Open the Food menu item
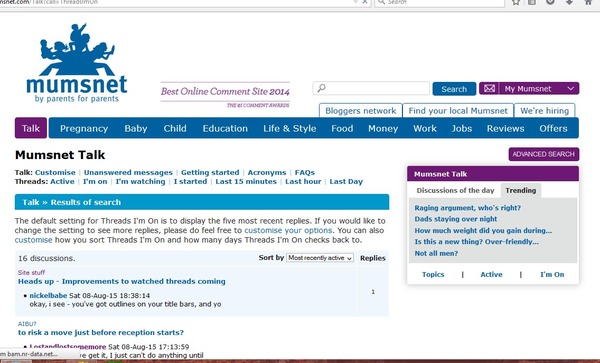 click(342, 129)
